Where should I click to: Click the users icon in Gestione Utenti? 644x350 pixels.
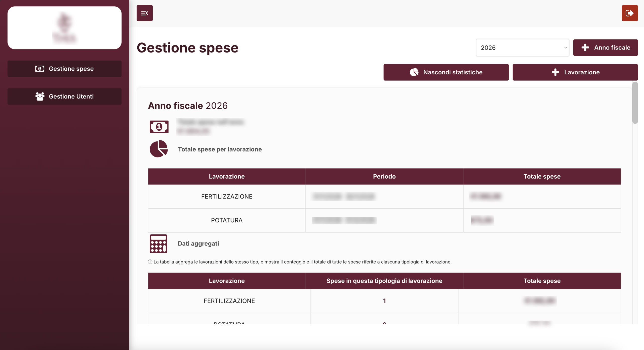point(40,96)
